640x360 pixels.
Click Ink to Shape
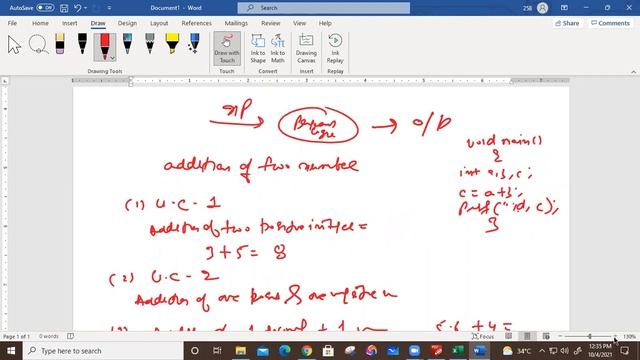[258, 49]
